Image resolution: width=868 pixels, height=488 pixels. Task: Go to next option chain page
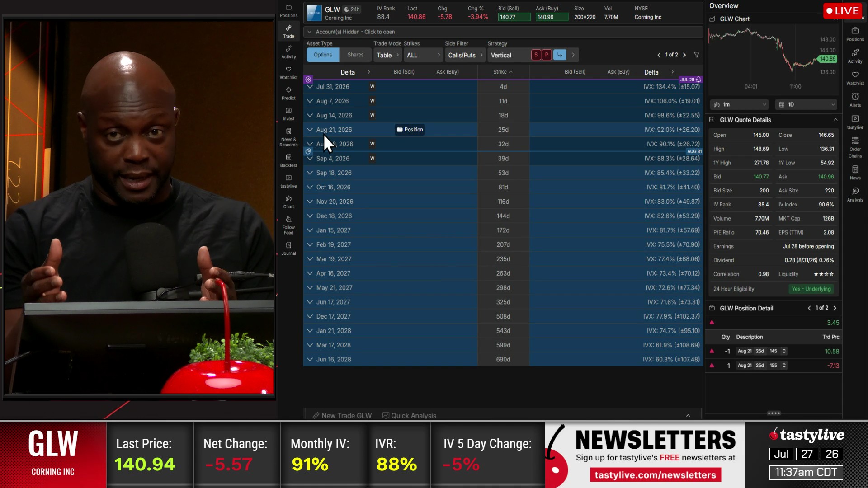684,55
